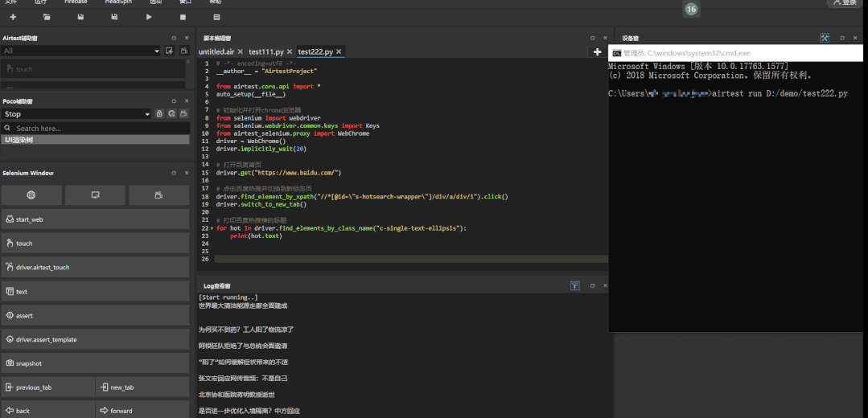The image size is (868, 418).
Task: Click the empty editor line 26
Action: [411, 259]
